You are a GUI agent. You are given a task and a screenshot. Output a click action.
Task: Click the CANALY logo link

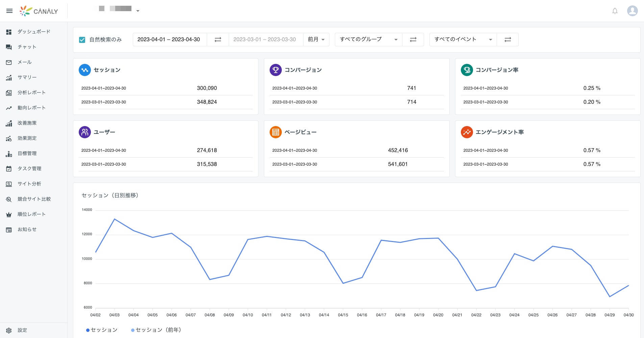(39, 11)
